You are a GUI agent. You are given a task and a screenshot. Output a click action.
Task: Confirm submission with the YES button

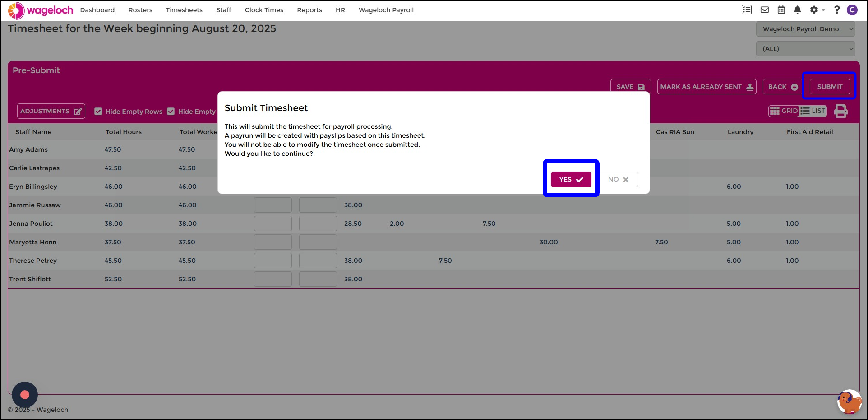[x=571, y=179]
